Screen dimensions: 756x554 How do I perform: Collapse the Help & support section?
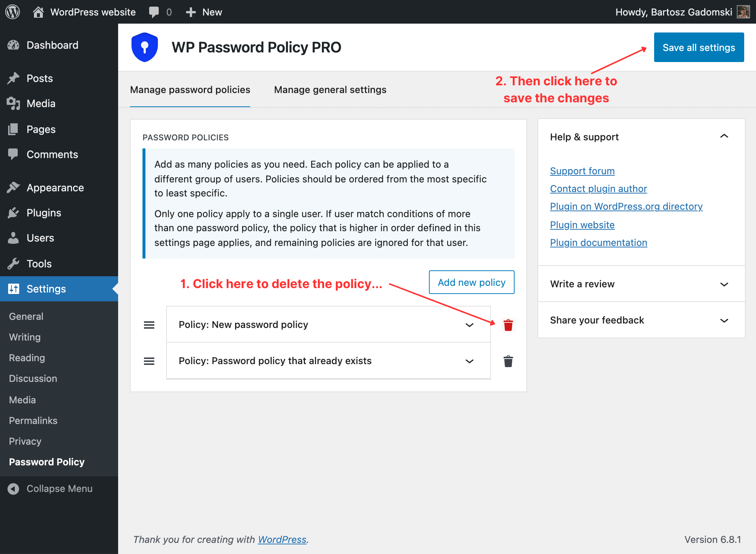(724, 136)
